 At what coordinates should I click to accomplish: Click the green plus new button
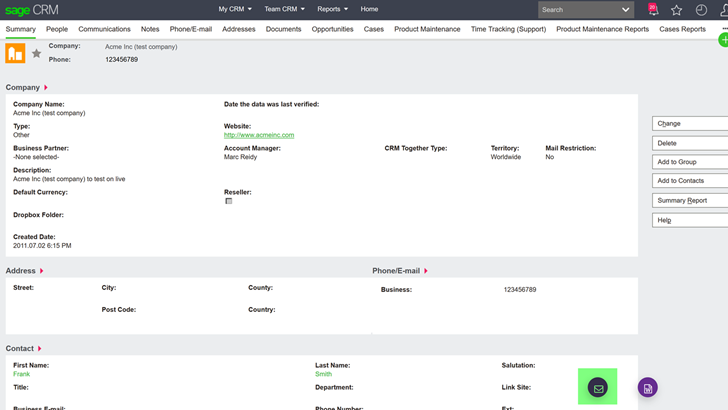(x=724, y=40)
